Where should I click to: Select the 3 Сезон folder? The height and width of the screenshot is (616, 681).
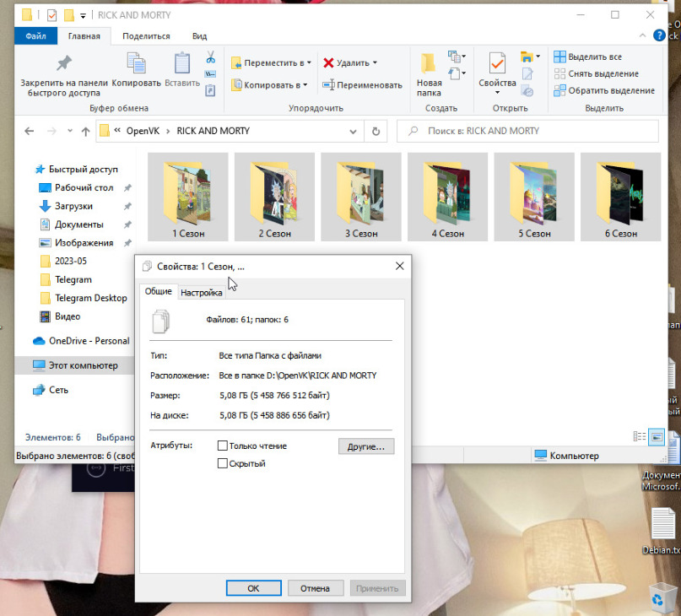[x=361, y=197]
